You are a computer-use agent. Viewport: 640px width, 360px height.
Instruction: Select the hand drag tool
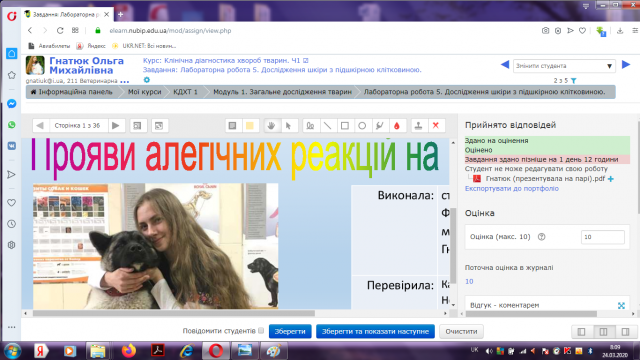tap(271, 126)
